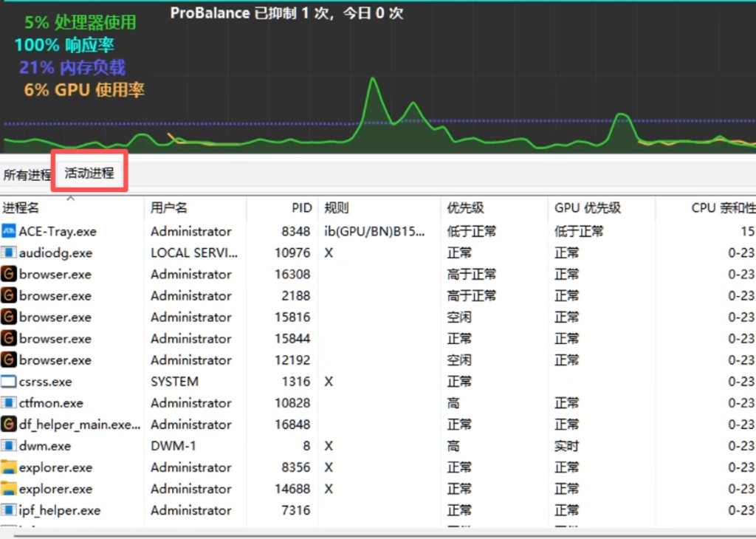Click PID value 8356
This screenshot has width=756, height=539.
click(295, 467)
